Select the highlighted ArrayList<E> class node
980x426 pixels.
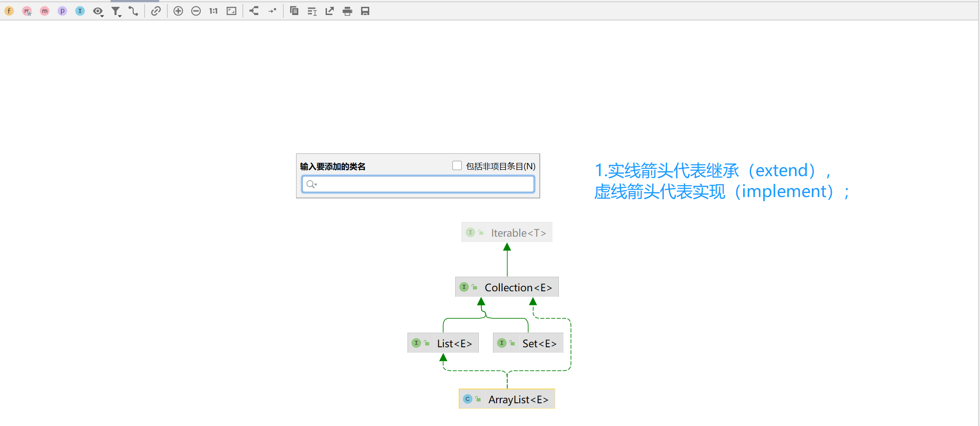pyautogui.click(x=507, y=399)
